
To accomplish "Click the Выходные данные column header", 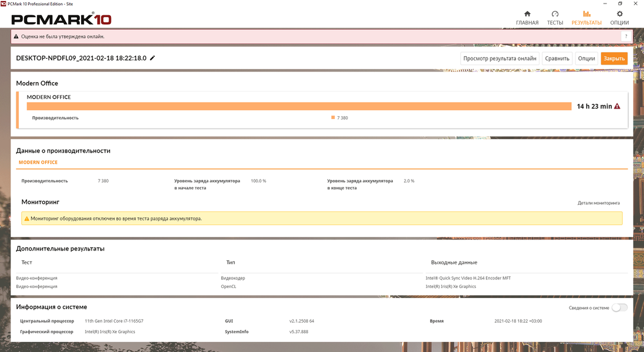I will pos(454,262).
